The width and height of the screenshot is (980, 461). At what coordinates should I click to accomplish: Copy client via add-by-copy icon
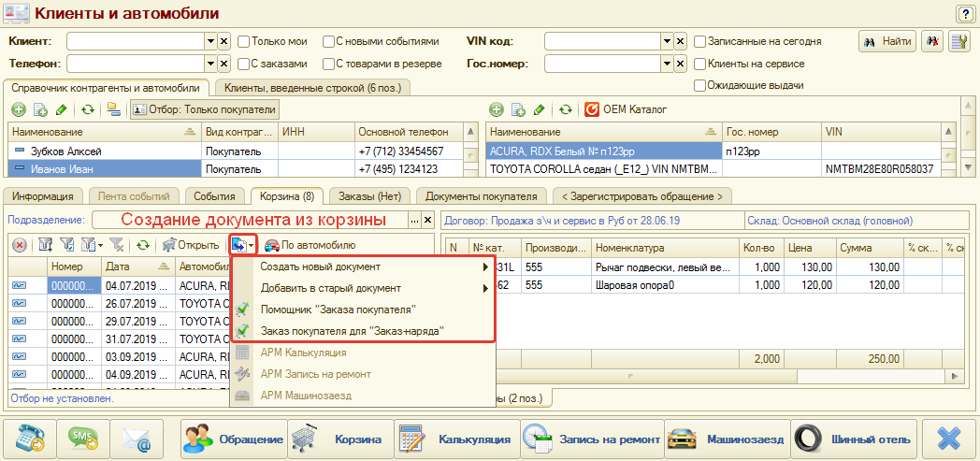pos(40,110)
